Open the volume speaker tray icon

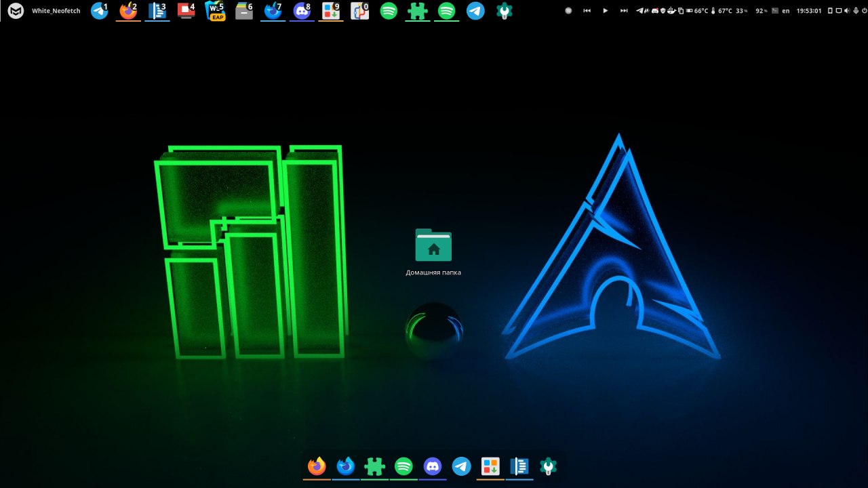(x=846, y=11)
